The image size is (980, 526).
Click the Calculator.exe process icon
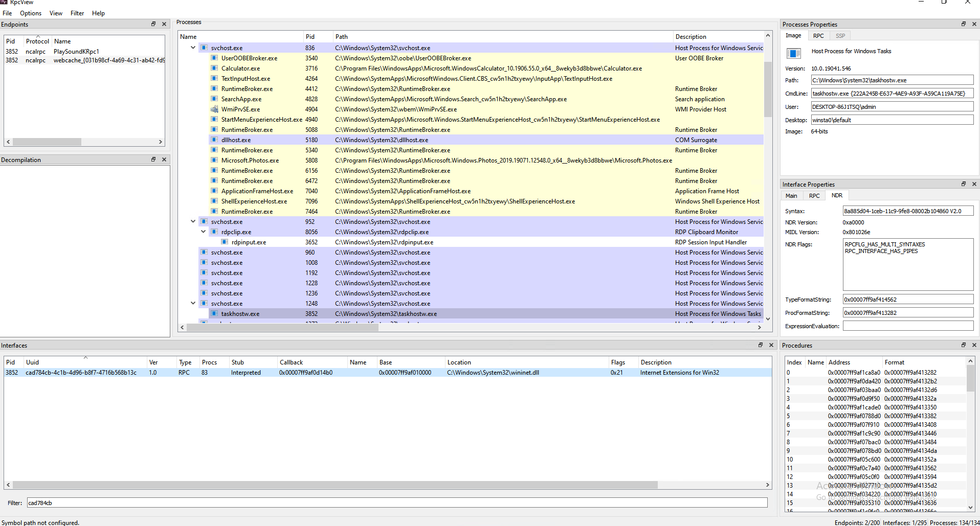(214, 68)
